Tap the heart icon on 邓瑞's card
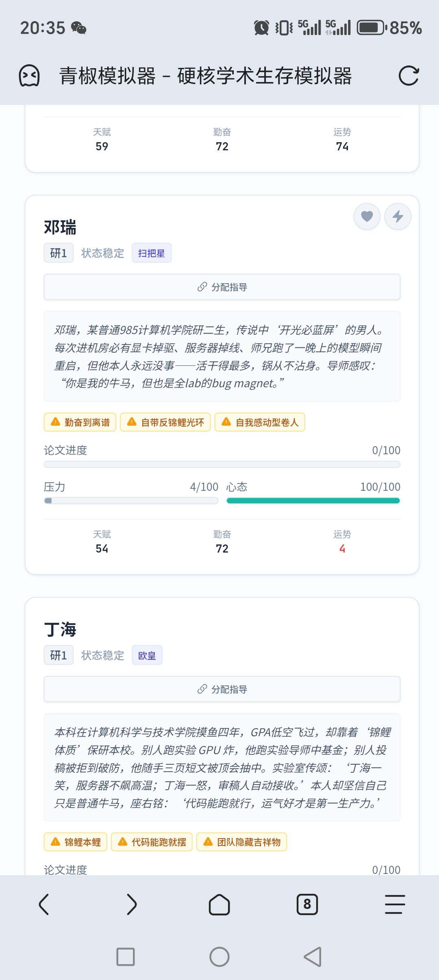Viewport: 439px width, 980px height. (367, 217)
